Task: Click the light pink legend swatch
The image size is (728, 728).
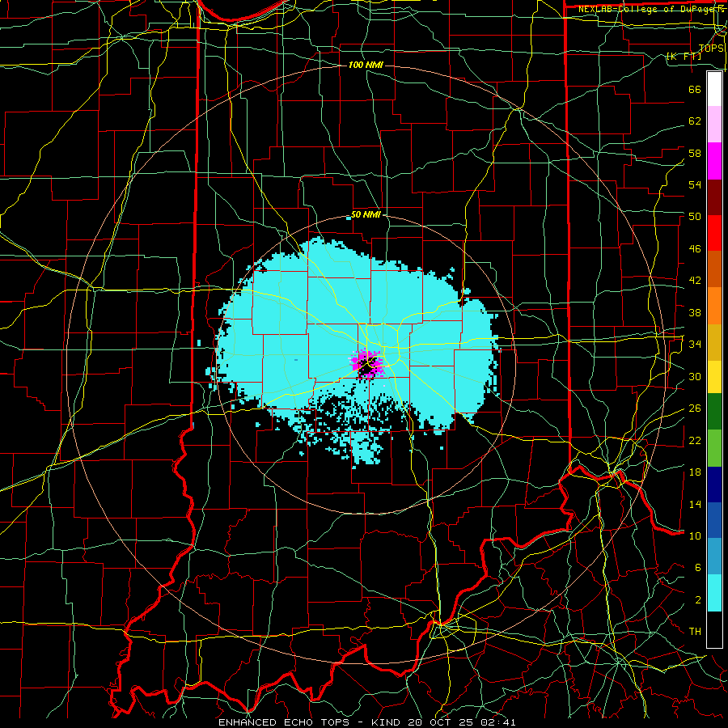Action: coord(714,124)
